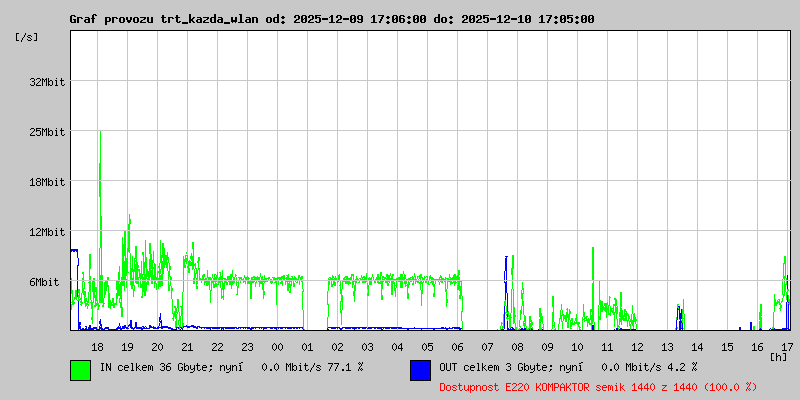Select the 6Mbit y-axis label
The width and height of the screenshot is (800, 400).
point(44,282)
